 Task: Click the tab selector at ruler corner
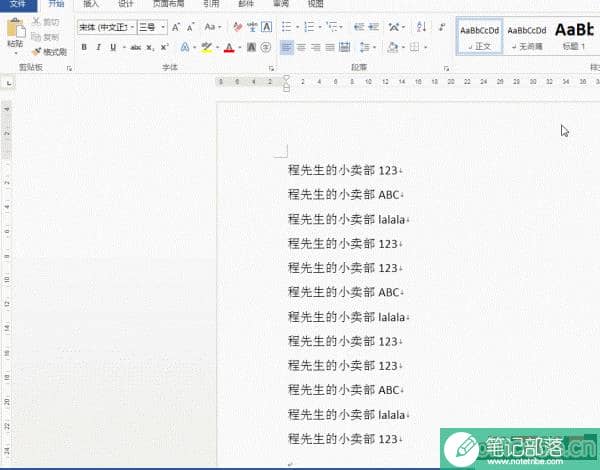(9, 83)
